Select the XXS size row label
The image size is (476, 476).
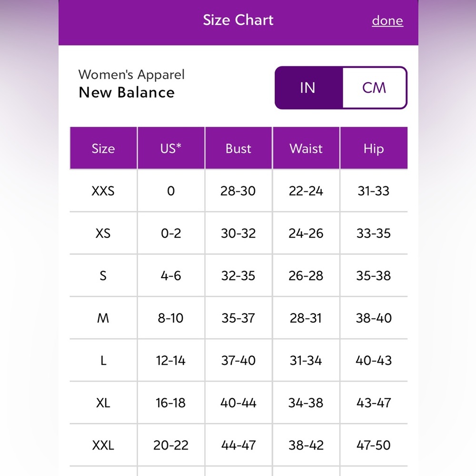pyautogui.click(x=103, y=191)
